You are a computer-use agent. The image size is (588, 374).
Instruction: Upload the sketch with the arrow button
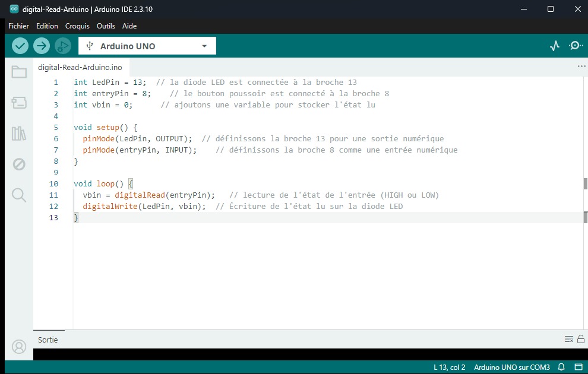point(42,46)
